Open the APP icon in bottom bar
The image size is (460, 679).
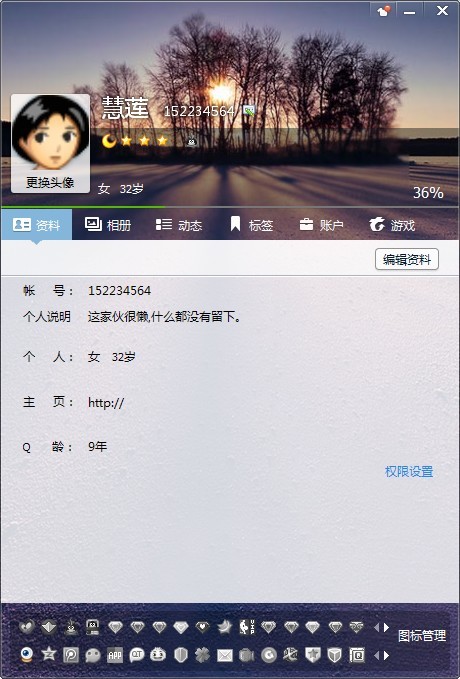[x=114, y=655]
